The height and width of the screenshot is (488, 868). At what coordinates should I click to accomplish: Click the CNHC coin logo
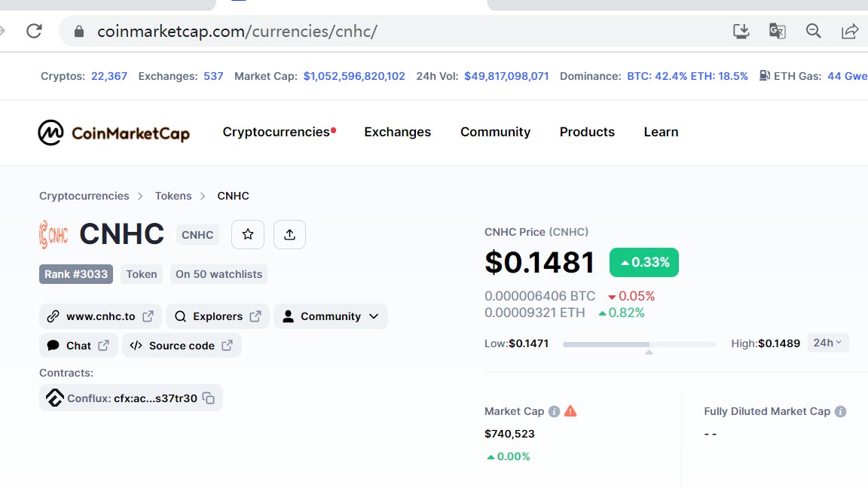pyautogui.click(x=53, y=235)
